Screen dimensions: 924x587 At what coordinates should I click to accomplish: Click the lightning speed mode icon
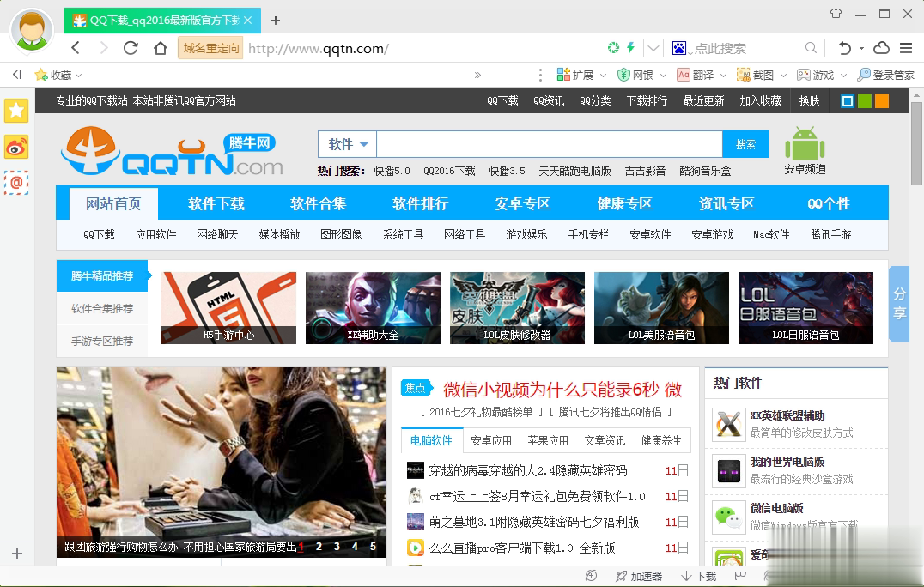click(630, 48)
